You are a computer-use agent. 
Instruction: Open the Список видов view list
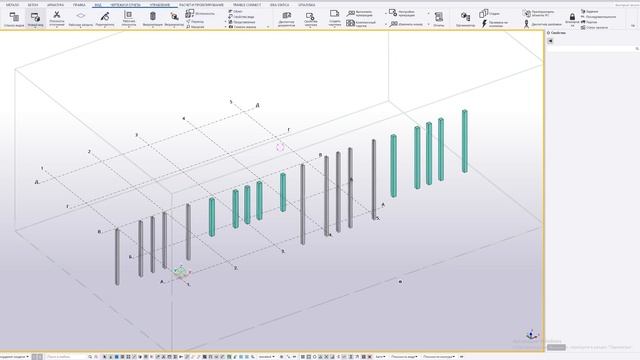(14, 19)
